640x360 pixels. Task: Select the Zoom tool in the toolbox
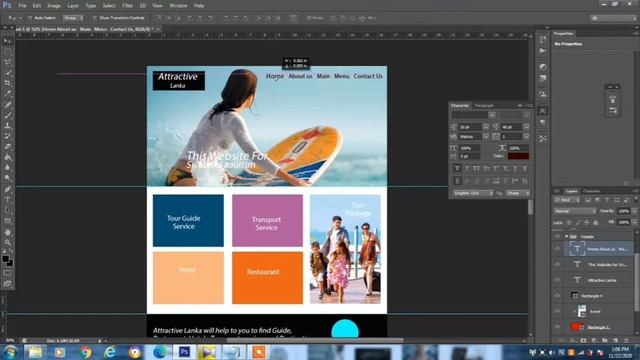pyautogui.click(x=7, y=242)
